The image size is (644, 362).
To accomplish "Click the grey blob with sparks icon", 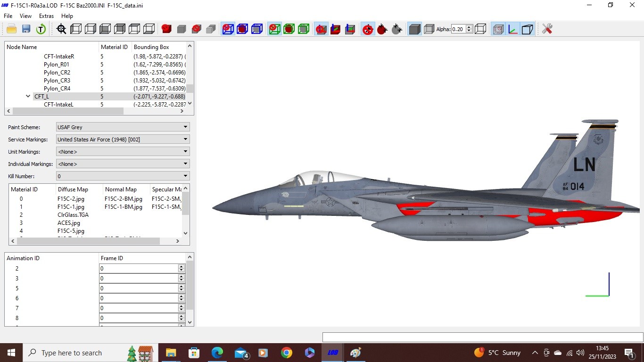I will (x=396, y=29).
